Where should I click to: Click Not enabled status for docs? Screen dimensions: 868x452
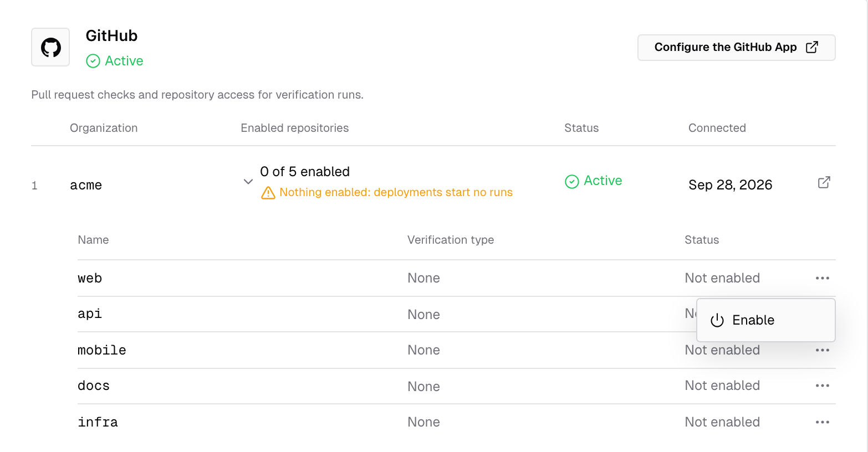722,386
